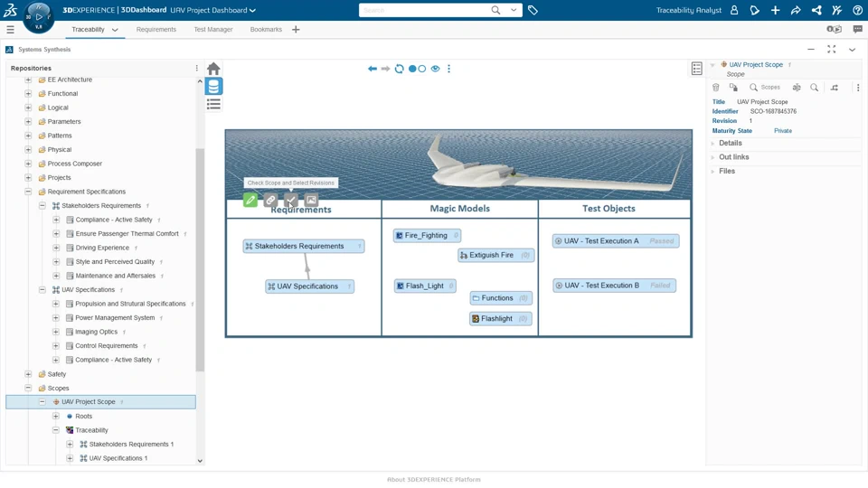Viewport: 868px width, 488px height.
Task: Click the share arrow icon in header
Action: [x=796, y=10]
